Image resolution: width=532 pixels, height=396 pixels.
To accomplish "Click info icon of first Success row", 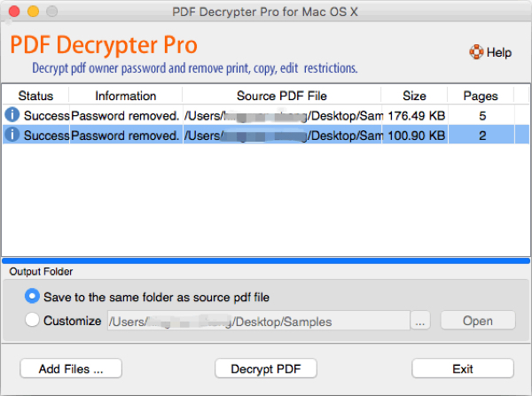I will (12, 114).
